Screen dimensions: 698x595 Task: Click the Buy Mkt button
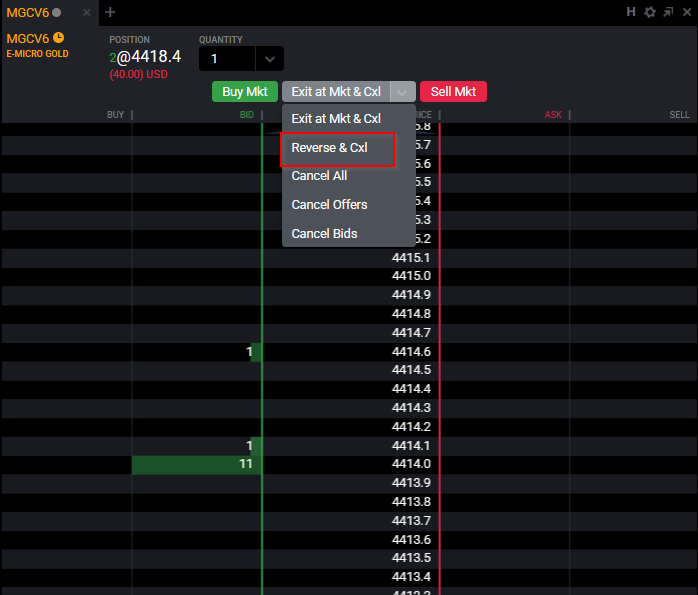245,92
